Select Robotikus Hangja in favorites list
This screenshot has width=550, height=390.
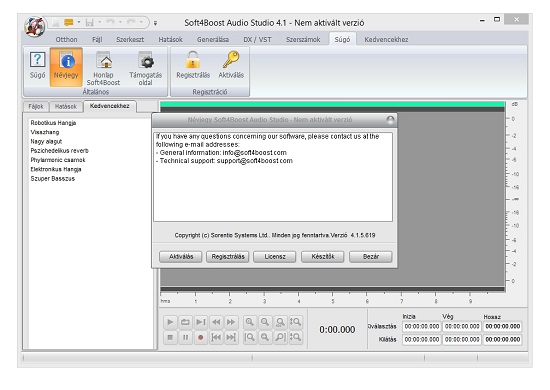[x=53, y=123]
